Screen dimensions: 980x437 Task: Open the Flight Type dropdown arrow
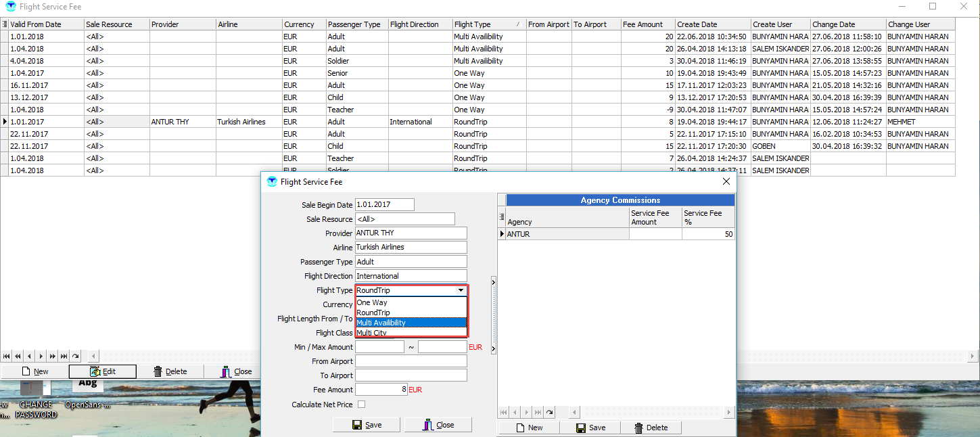coord(461,290)
